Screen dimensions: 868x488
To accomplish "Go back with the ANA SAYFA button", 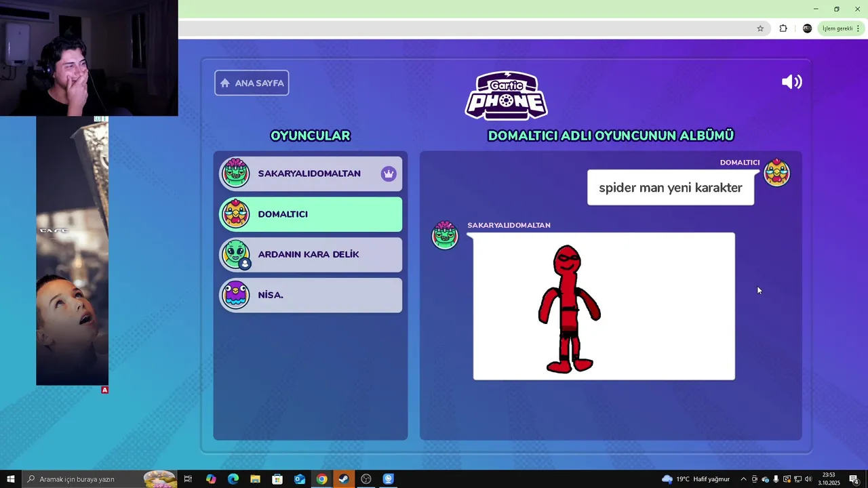I will tap(252, 83).
